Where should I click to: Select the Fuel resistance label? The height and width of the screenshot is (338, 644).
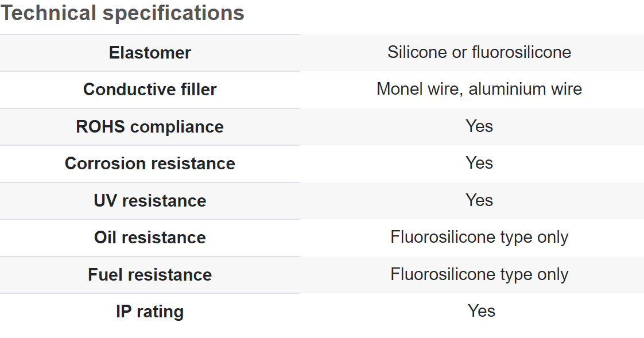(x=150, y=275)
